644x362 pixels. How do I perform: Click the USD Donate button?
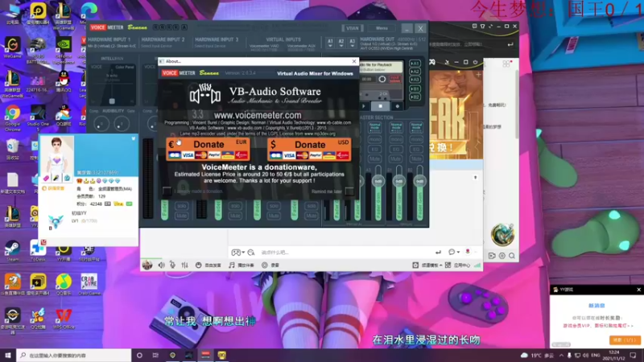coord(309,150)
